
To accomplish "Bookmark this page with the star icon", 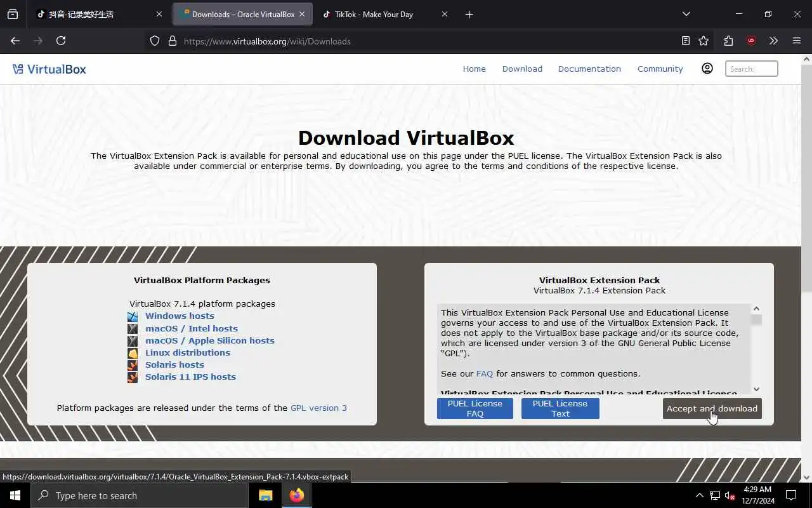I will pos(704,41).
